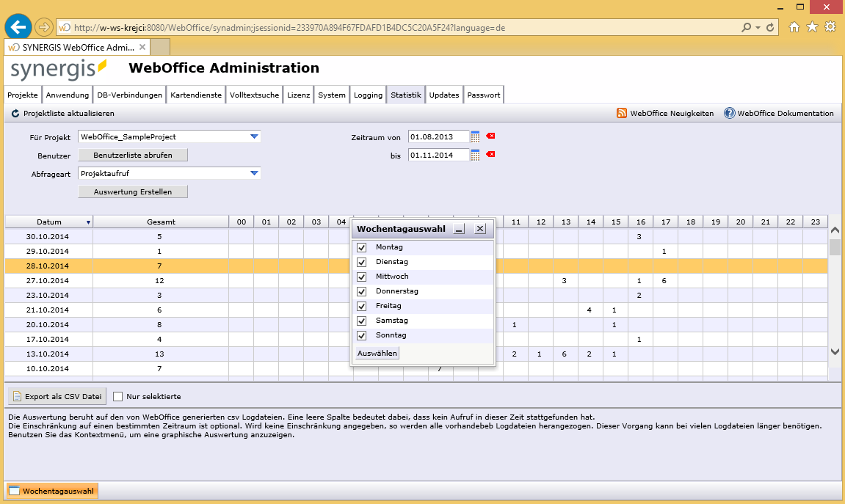Screen dimensions: 845x504
Task: Minimize the Wochentagauswahl dialog
Action: [459, 229]
